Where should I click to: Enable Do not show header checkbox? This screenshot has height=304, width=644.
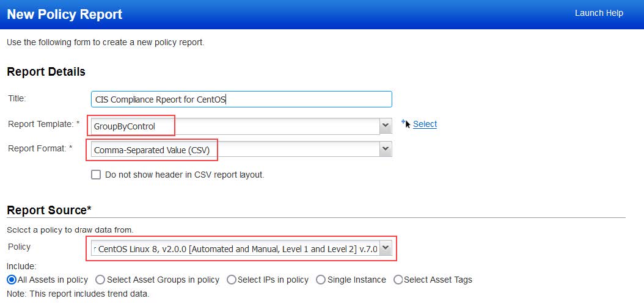coord(96,175)
